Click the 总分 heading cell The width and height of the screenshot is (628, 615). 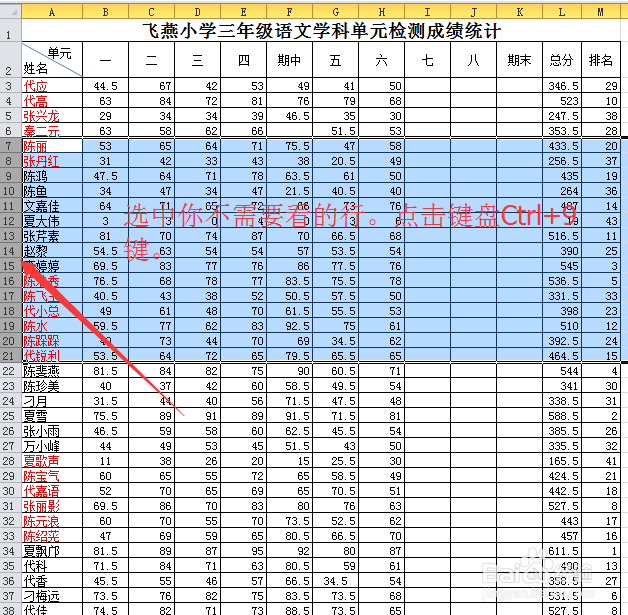pos(562,60)
